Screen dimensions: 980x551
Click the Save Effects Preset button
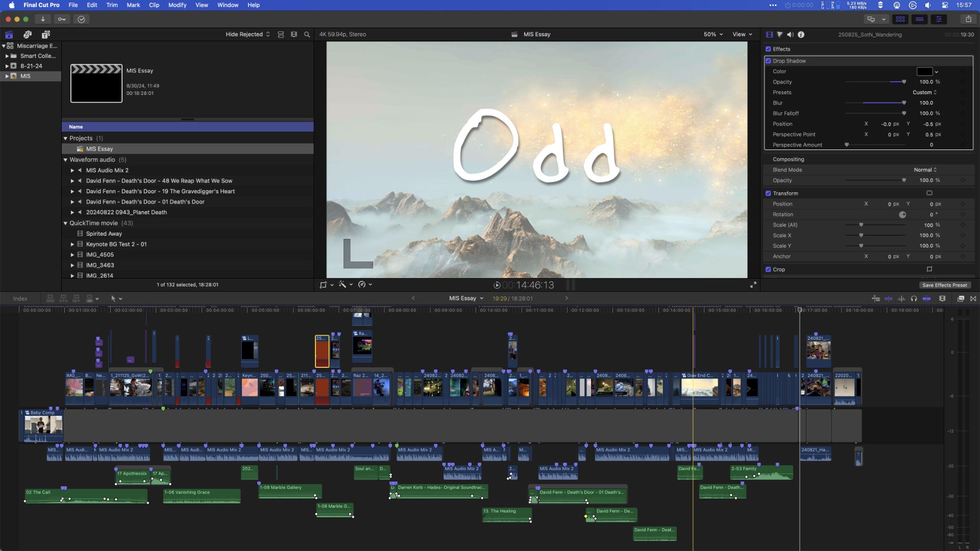click(944, 285)
